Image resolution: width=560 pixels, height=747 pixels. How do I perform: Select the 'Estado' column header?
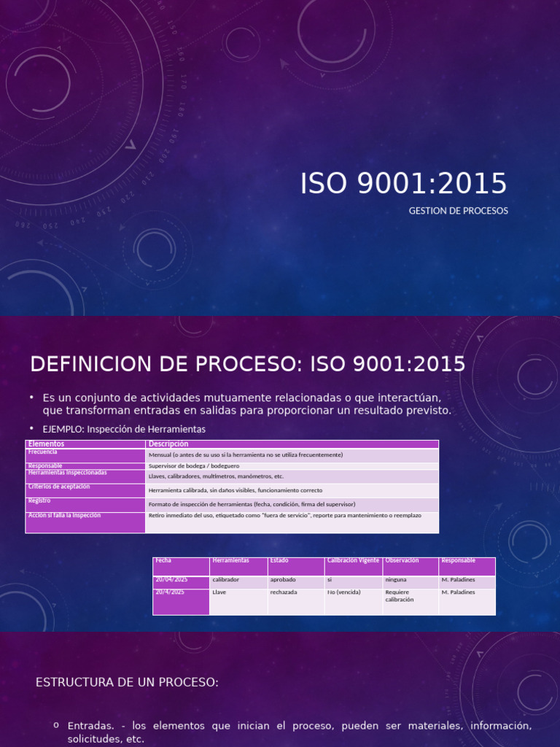tap(296, 567)
